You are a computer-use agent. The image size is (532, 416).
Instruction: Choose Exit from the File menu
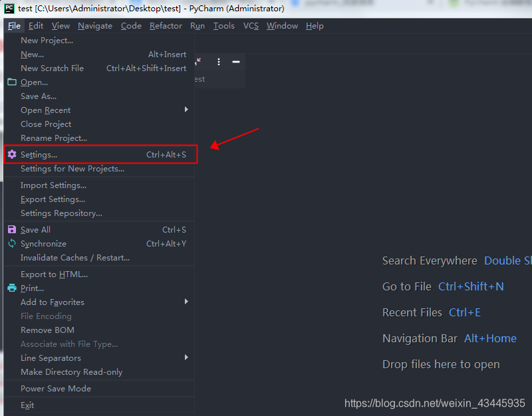click(99, 405)
